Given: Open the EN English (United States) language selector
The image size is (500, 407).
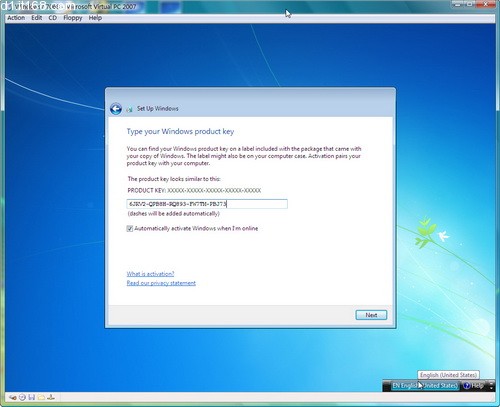Looking at the screenshot, I should (x=425, y=386).
